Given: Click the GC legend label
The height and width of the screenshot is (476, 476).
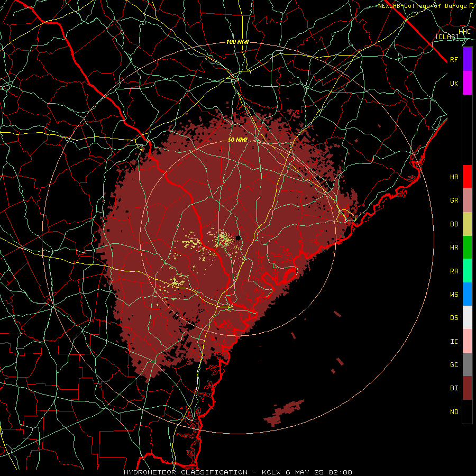Looking at the screenshot, I should (x=454, y=365).
